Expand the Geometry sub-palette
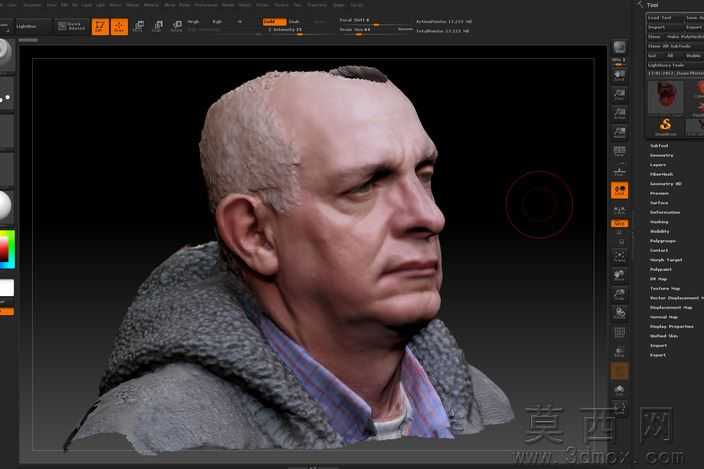Viewport: 704px width, 469px height. [661, 155]
